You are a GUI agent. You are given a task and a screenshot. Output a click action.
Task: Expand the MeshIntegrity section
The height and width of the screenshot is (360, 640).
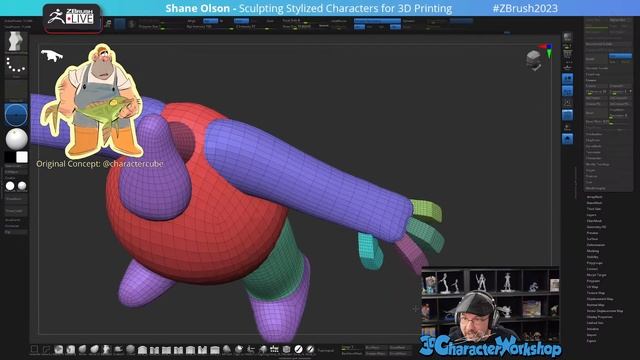tap(596, 188)
